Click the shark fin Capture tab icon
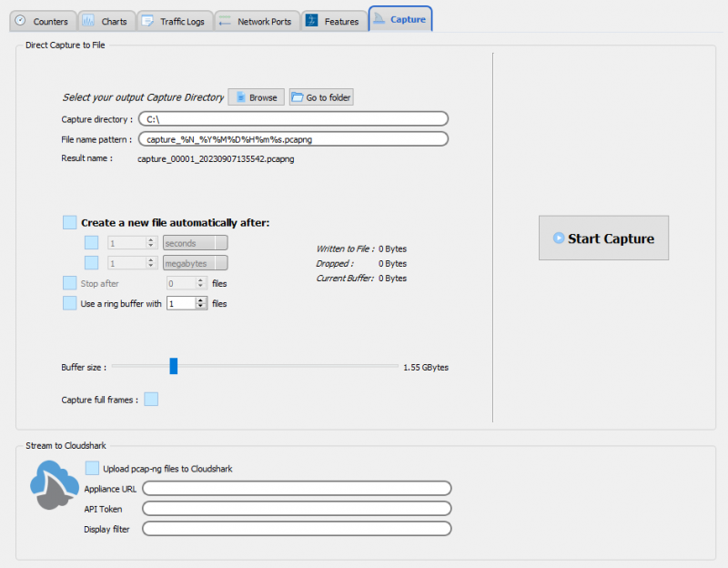The image size is (728, 568). pos(380,19)
